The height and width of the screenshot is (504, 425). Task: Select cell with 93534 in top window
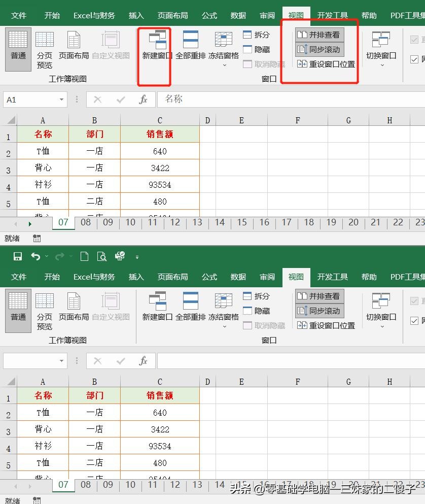(160, 185)
